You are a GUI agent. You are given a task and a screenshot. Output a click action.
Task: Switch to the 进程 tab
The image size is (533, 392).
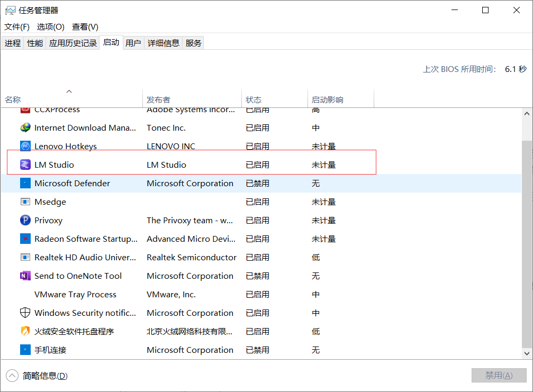[x=13, y=43]
